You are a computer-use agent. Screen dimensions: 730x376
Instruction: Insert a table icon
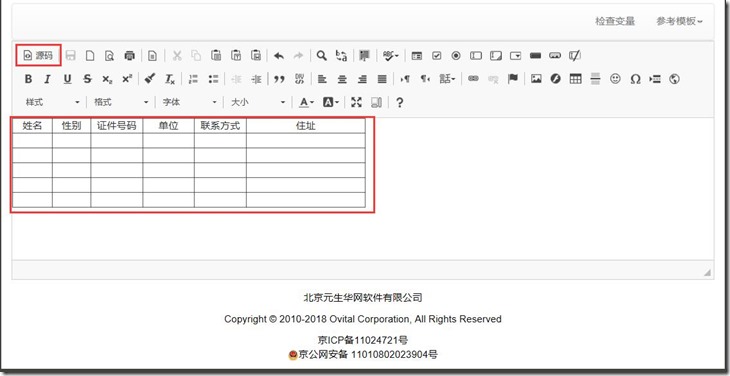[575, 79]
